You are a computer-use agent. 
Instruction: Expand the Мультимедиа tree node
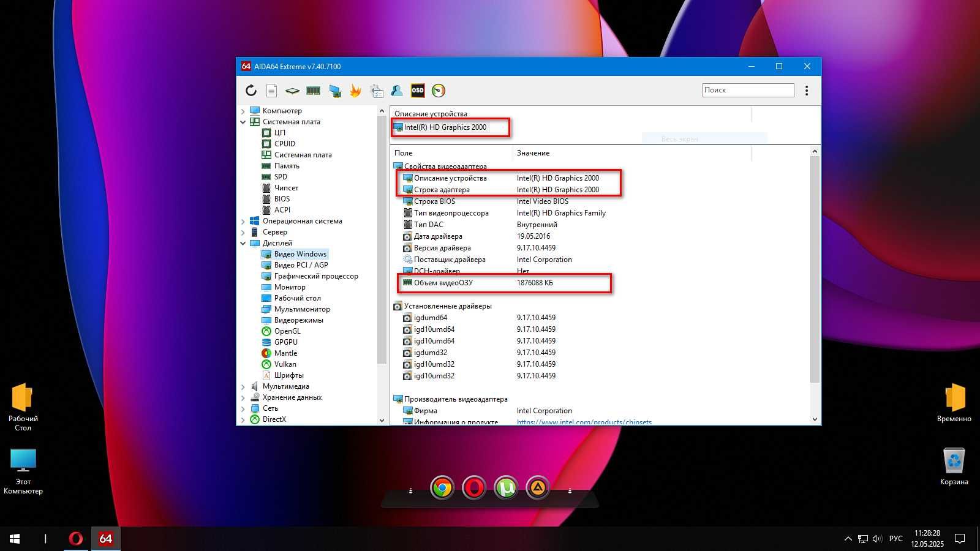tap(243, 387)
